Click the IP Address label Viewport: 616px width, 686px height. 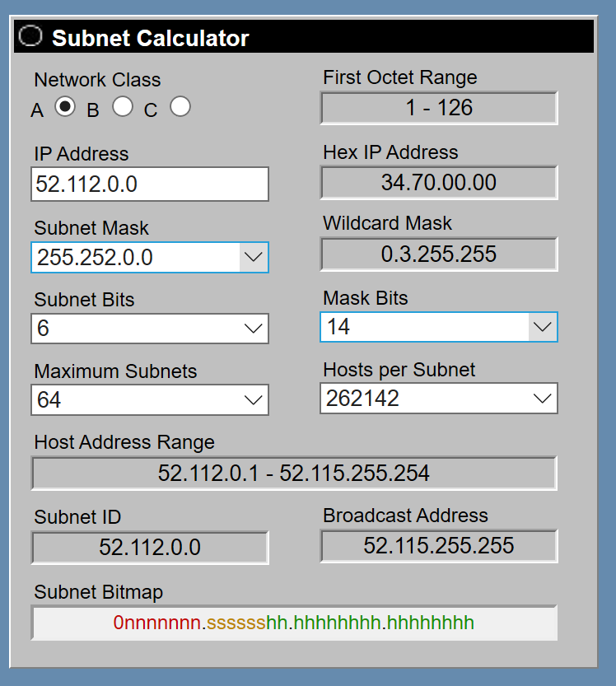pyautogui.click(x=82, y=154)
